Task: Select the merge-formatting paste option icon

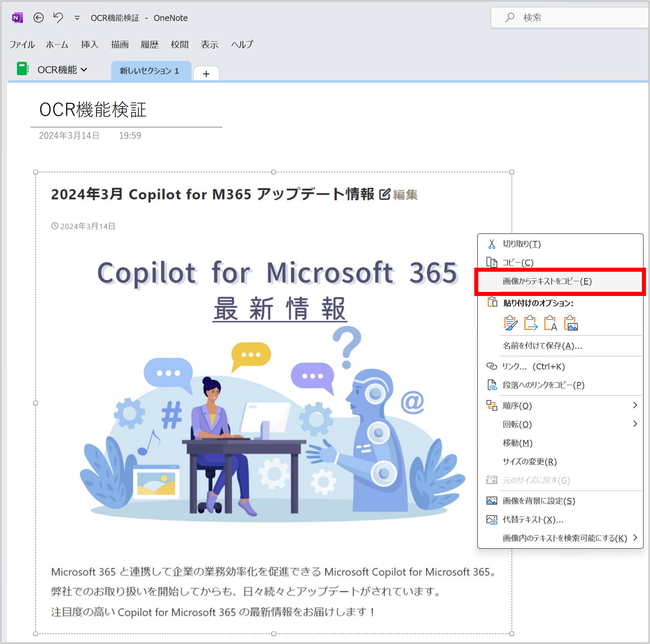Action: coord(530,323)
